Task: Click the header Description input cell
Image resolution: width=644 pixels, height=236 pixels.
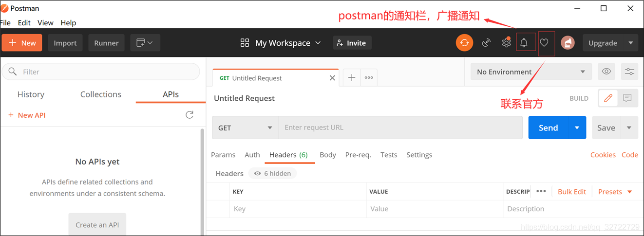Action: point(573,209)
